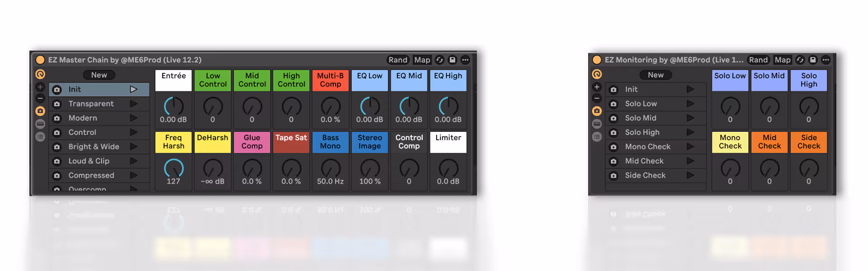Overwrite Compressed variation with camera icon
Image resolution: width=868 pixels, height=271 pixels.
point(57,175)
